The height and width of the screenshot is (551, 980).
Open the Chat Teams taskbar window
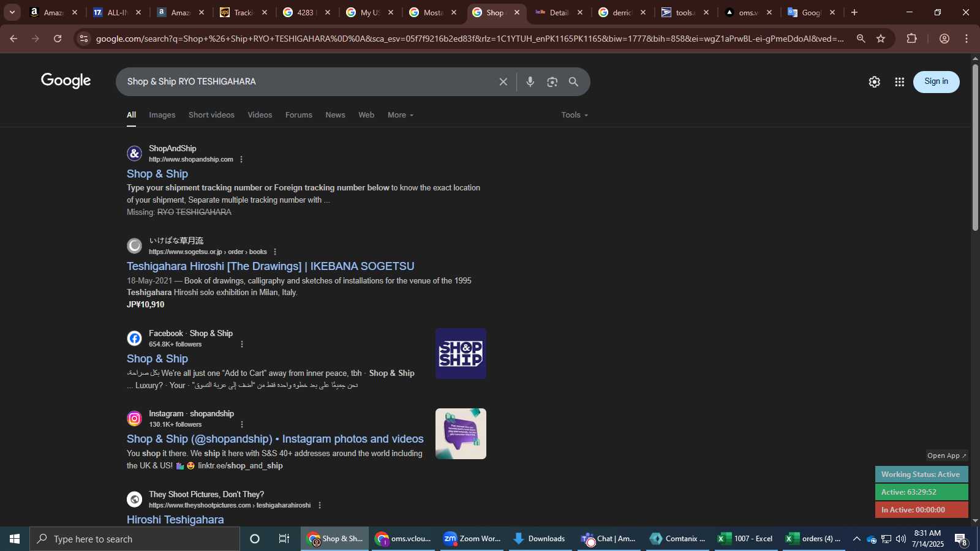point(609,539)
